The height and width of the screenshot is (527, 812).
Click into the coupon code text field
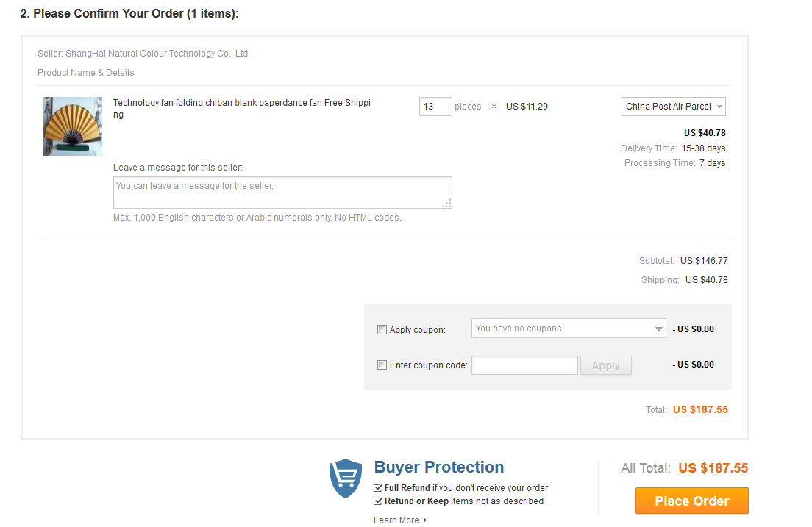[524, 365]
